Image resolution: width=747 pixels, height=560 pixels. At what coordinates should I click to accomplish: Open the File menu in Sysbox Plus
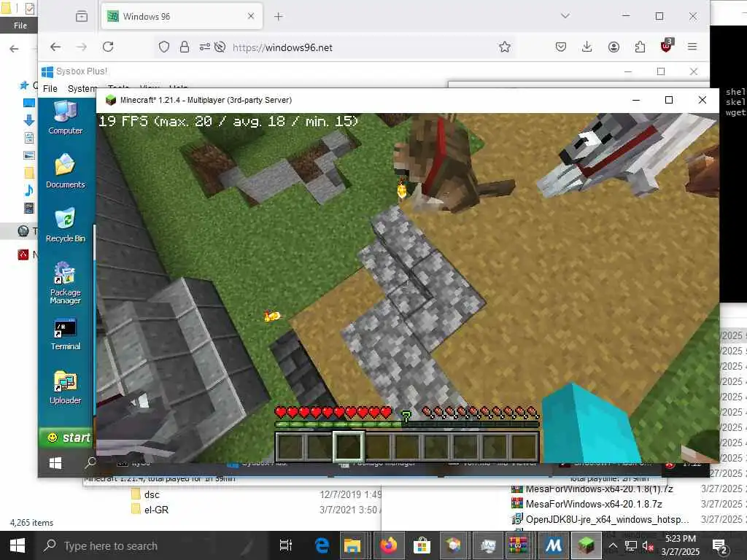pyautogui.click(x=50, y=88)
